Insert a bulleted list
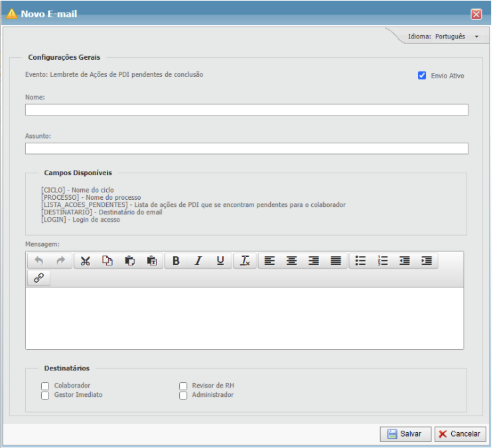 [360, 261]
